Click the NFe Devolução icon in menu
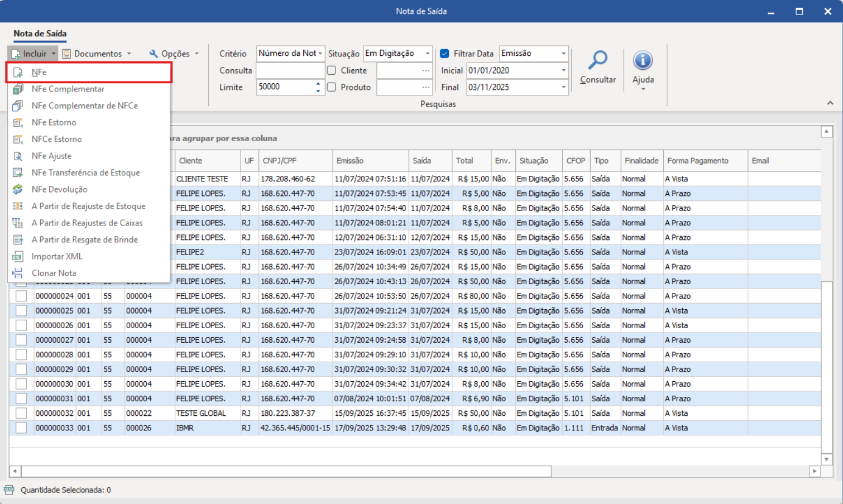The image size is (843, 504). click(x=18, y=189)
